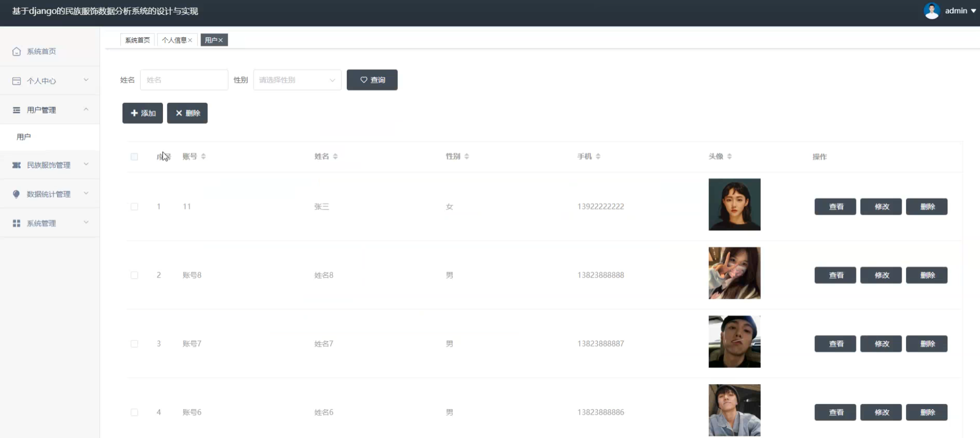Screen dimensions: 980x438
Task: Toggle the select-all checkbox in table header
Action: click(x=134, y=157)
